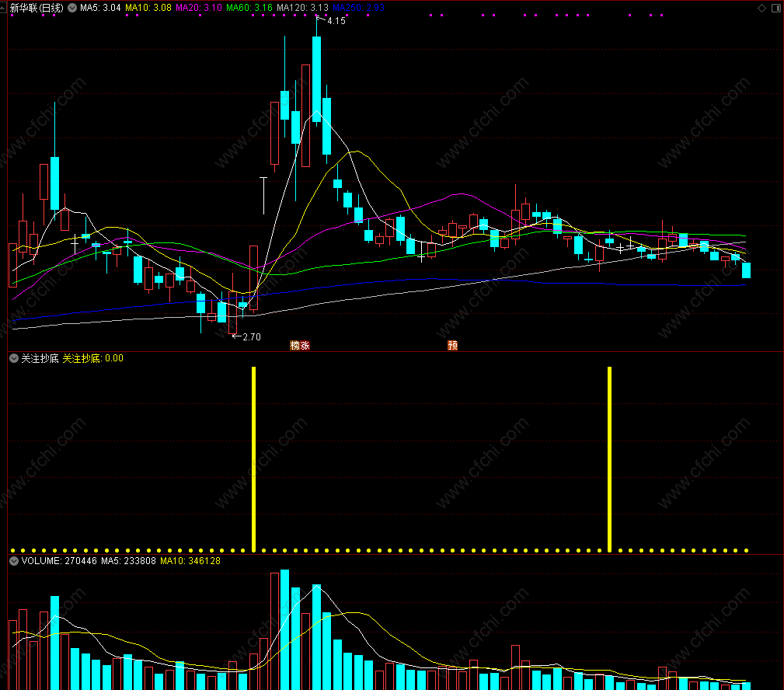784x690 pixels.
Task: Click the tall cyan candle at the 4.15 high
Action: [316, 79]
